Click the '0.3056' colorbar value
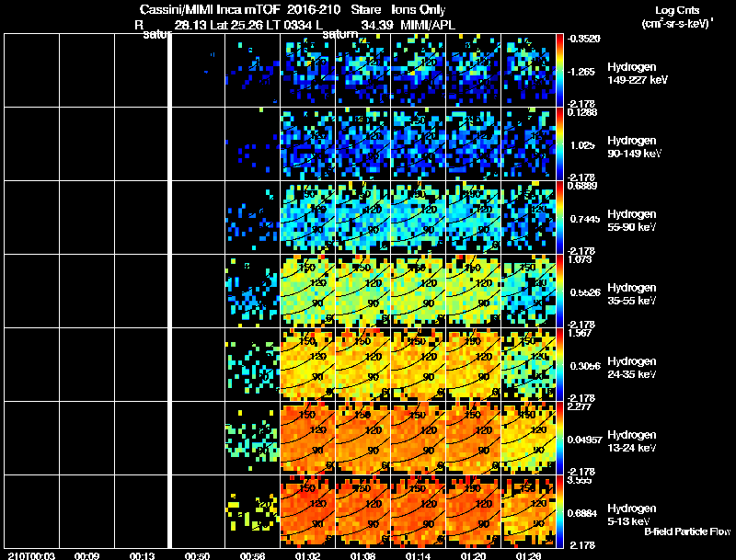 pyautogui.click(x=585, y=366)
